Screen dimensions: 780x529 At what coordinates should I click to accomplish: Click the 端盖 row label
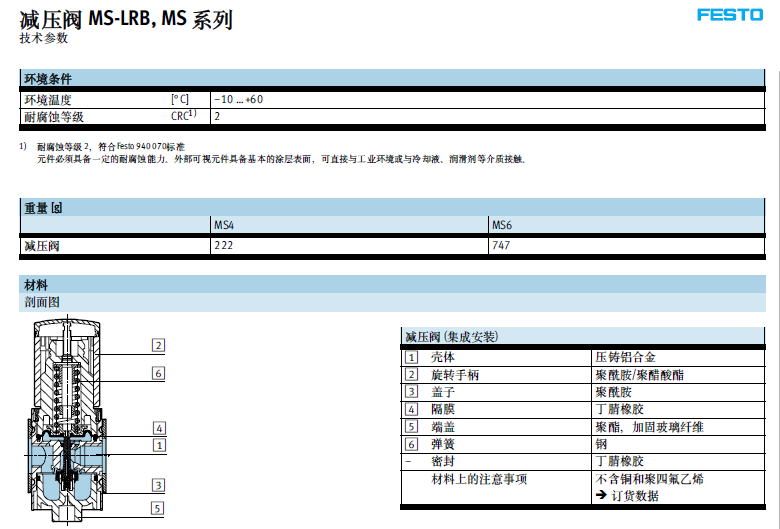pyautogui.click(x=443, y=427)
